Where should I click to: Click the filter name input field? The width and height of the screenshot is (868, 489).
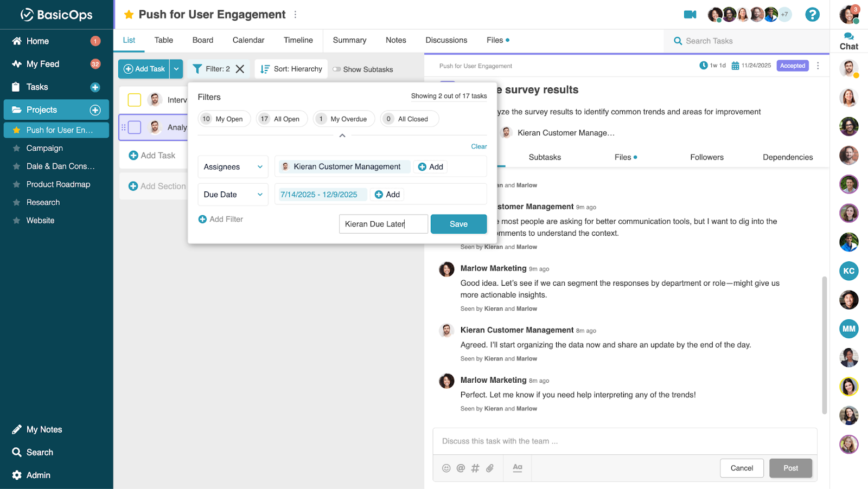coord(383,224)
